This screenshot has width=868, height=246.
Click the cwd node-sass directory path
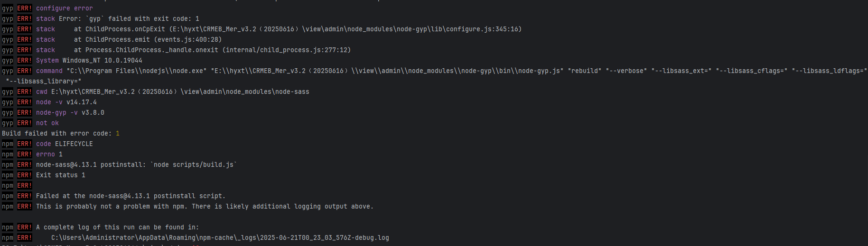click(x=180, y=92)
